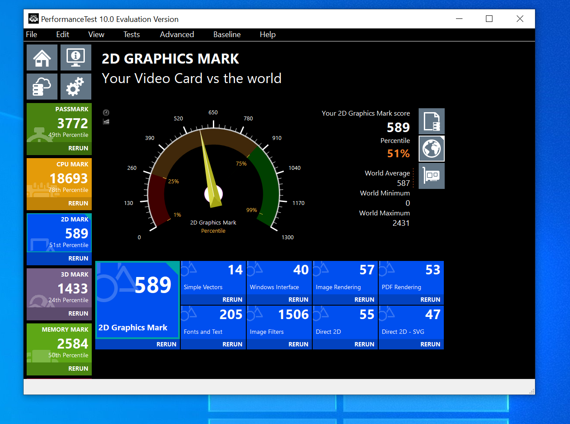Select the PassMark 3772 score tile
The height and width of the screenshot is (424, 570).
pyautogui.click(x=59, y=123)
